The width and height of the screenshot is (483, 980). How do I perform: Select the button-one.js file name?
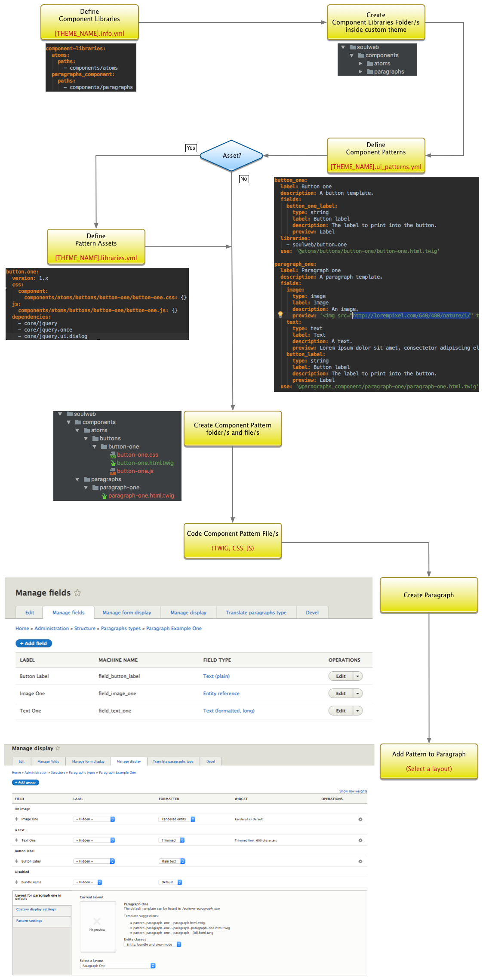(135, 471)
